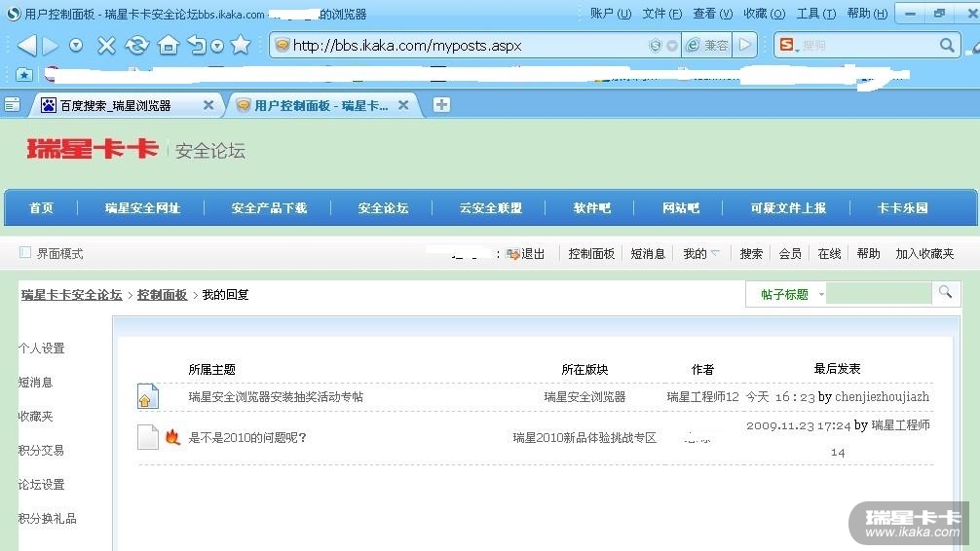
Task: Open 控制面板 in user bar
Action: coord(590,254)
